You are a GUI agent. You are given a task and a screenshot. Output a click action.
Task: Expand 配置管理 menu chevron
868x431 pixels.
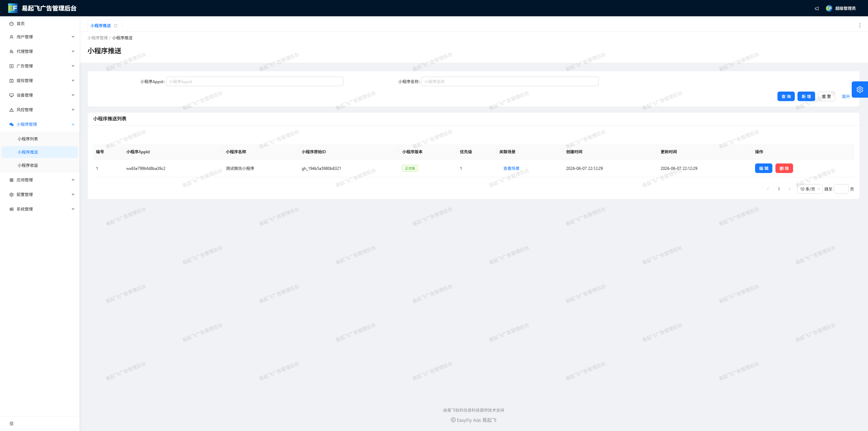tap(73, 194)
